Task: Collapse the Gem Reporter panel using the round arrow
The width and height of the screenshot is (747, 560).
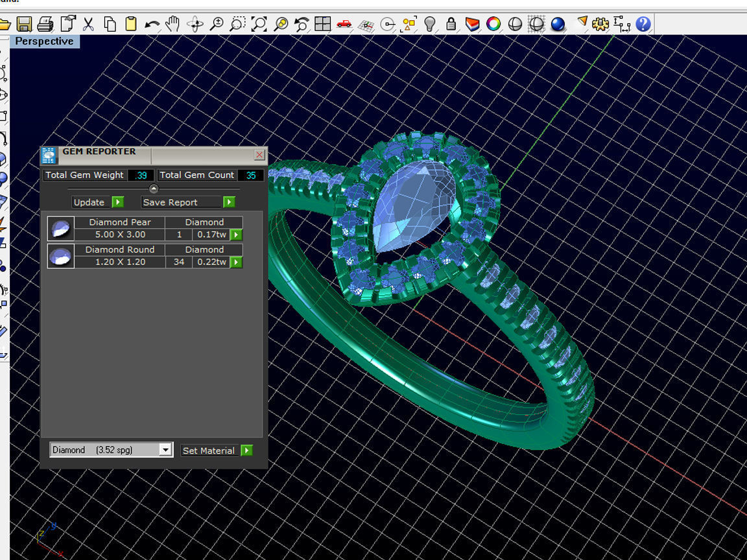Action: tap(154, 189)
